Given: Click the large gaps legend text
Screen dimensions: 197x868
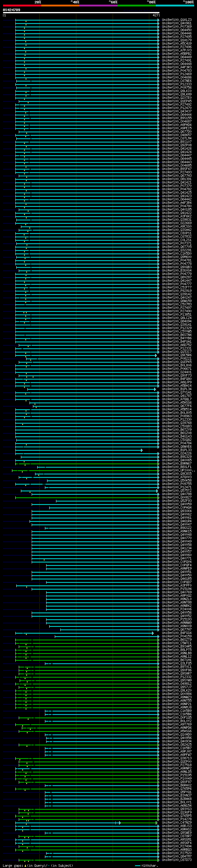Looking at the screenshot, I should click(x=38, y=865).
